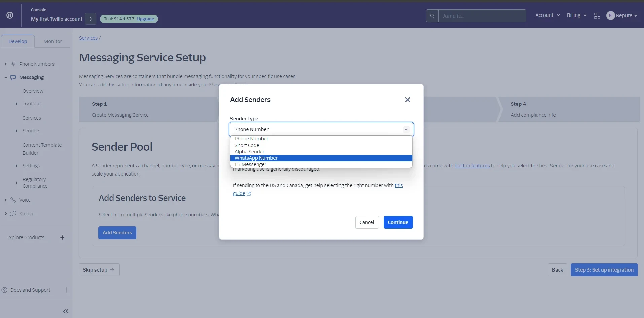Click the Studio flow icon
Screen dimensions: 644x318
pos(13,214)
